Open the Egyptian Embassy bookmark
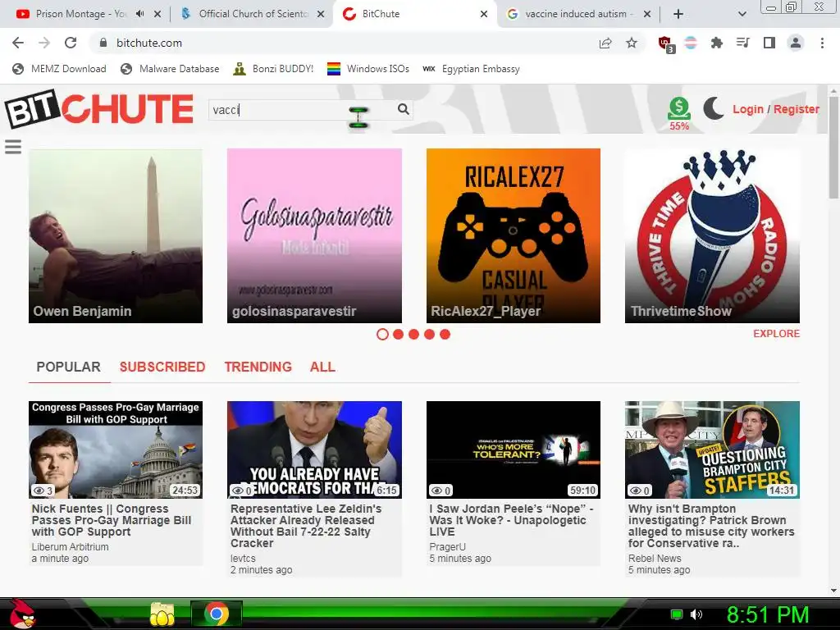 (x=472, y=69)
